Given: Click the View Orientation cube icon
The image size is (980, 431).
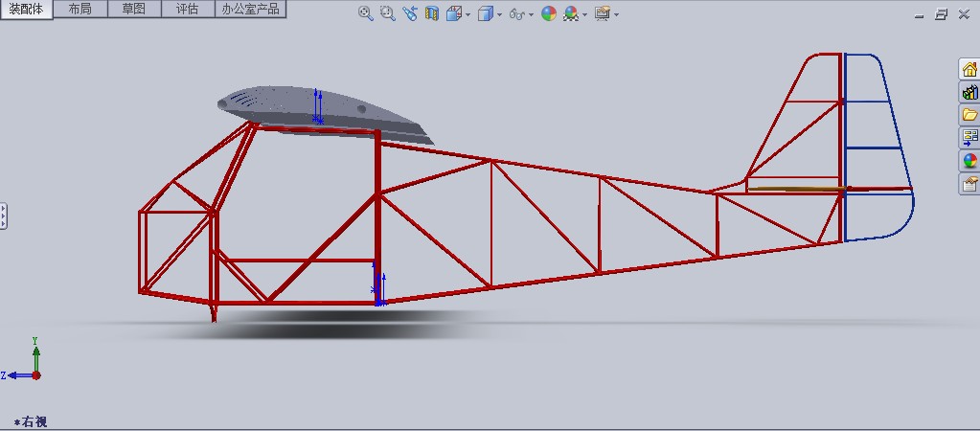Looking at the screenshot, I should [454, 13].
